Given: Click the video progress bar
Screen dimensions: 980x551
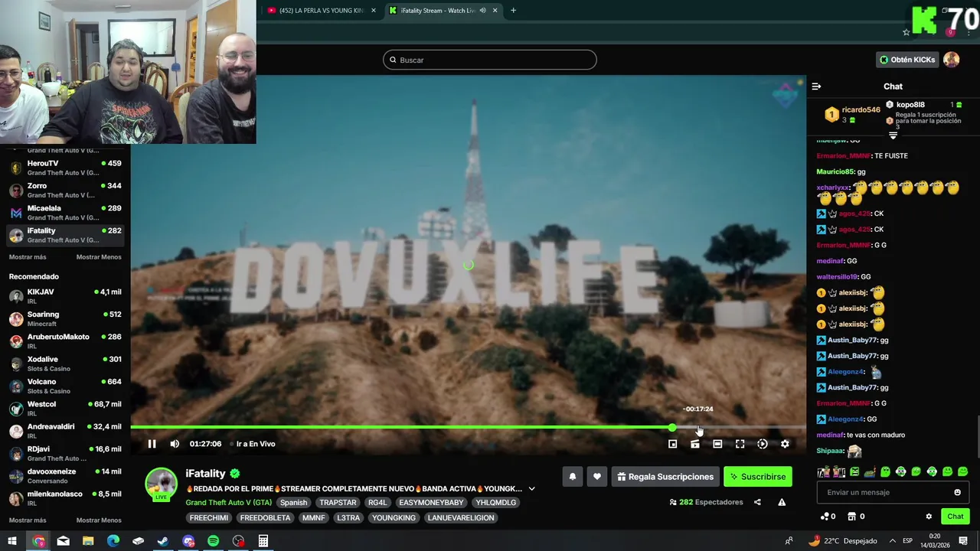Looking at the screenshot, I should click(468, 428).
